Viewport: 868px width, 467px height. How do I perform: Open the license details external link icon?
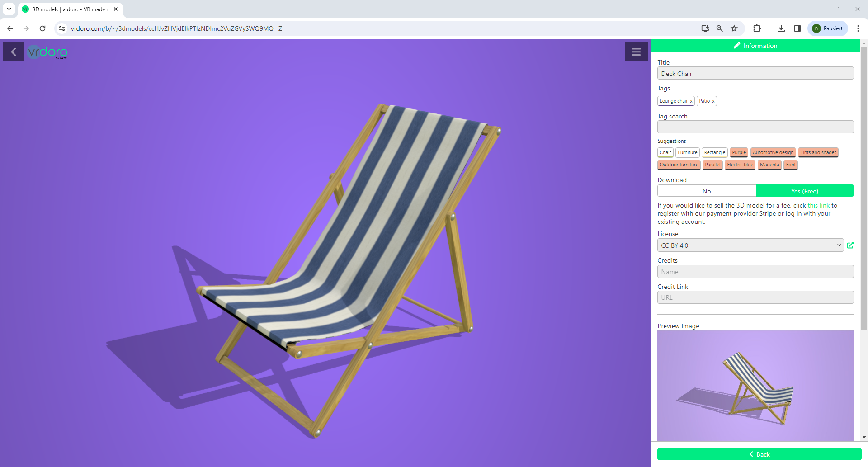850,245
